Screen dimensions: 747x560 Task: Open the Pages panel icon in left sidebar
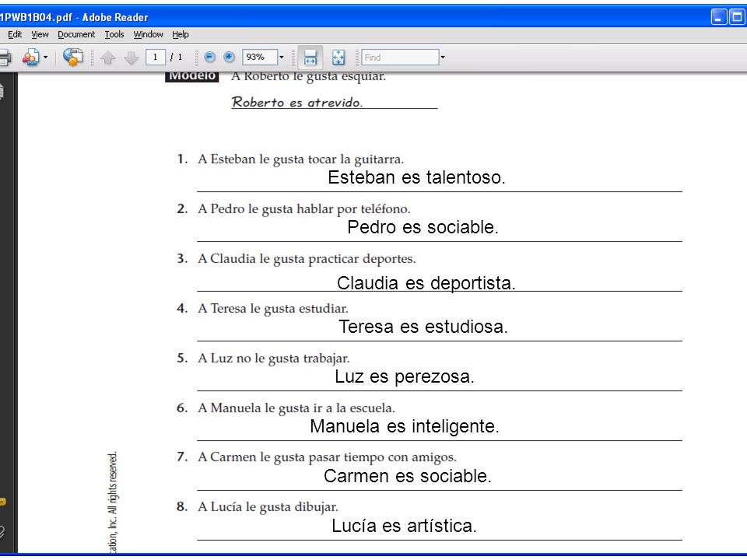tap(2, 91)
